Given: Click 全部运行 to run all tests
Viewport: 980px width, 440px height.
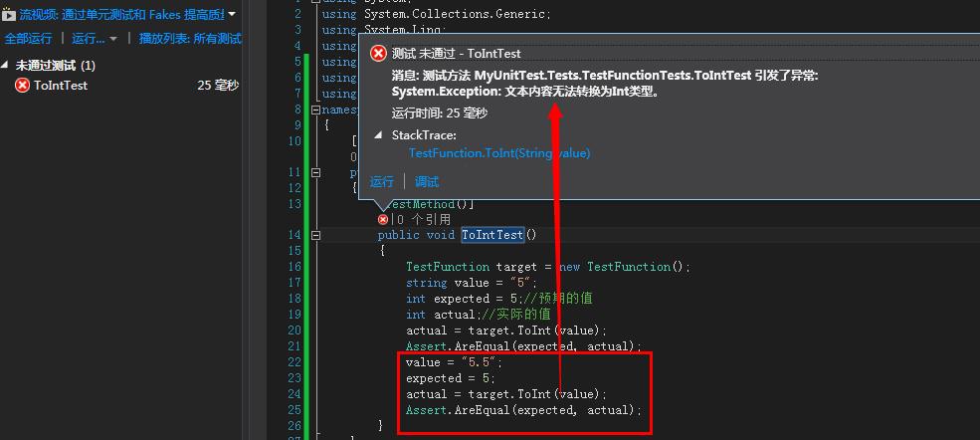Looking at the screenshot, I should [x=28, y=39].
